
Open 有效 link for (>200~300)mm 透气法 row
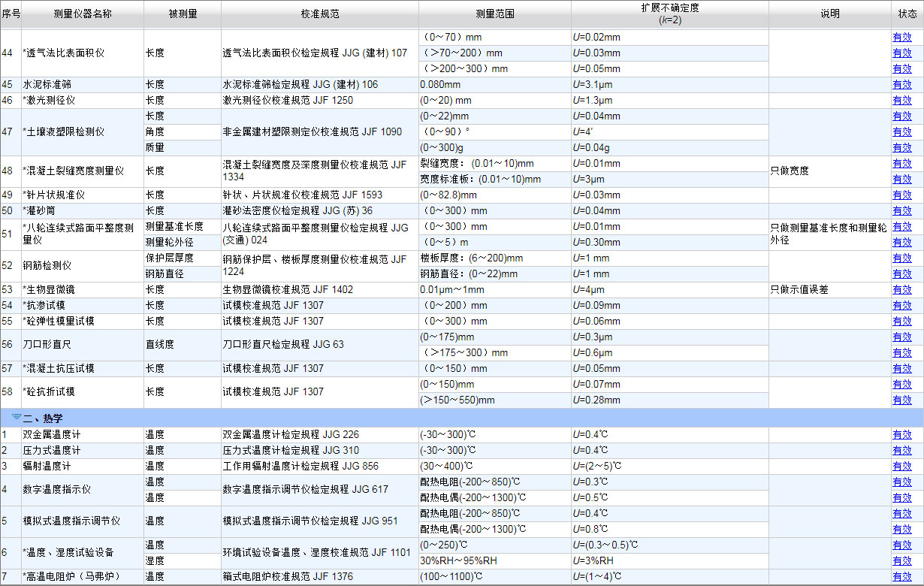pyautogui.click(x=901, y=68)
